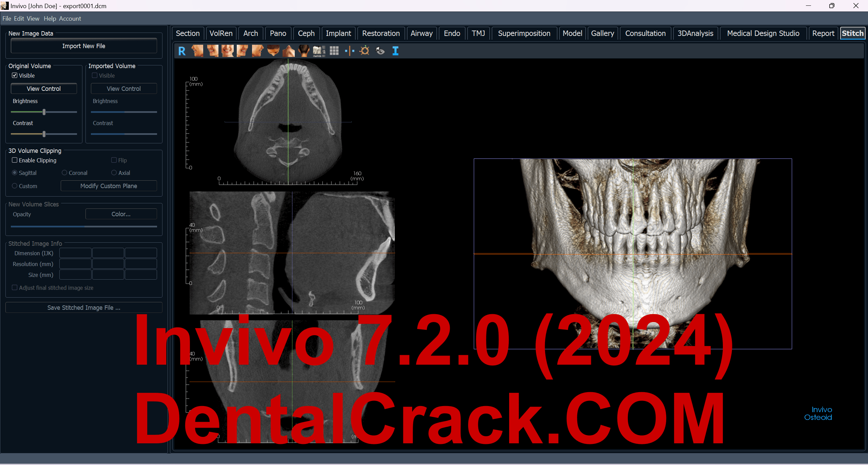This screenshot has height=465, width=868.
Task: Check the Imported Volume Visible checkbox
Action: click(x=95, y=75)
